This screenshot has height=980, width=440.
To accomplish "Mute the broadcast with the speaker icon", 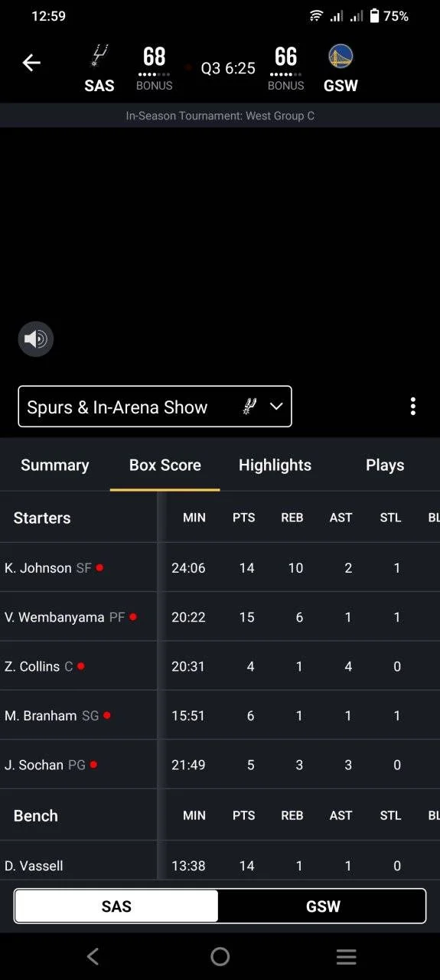I will click(36, 338).
